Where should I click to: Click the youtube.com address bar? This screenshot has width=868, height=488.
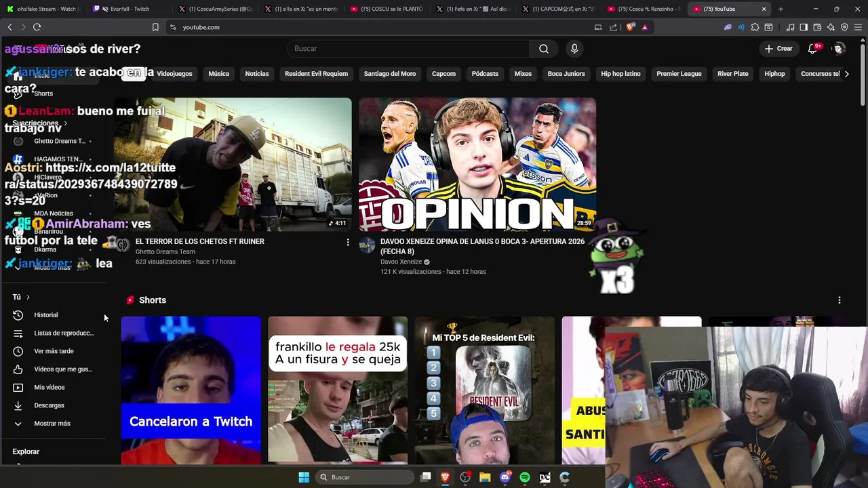tap(380, 27)
